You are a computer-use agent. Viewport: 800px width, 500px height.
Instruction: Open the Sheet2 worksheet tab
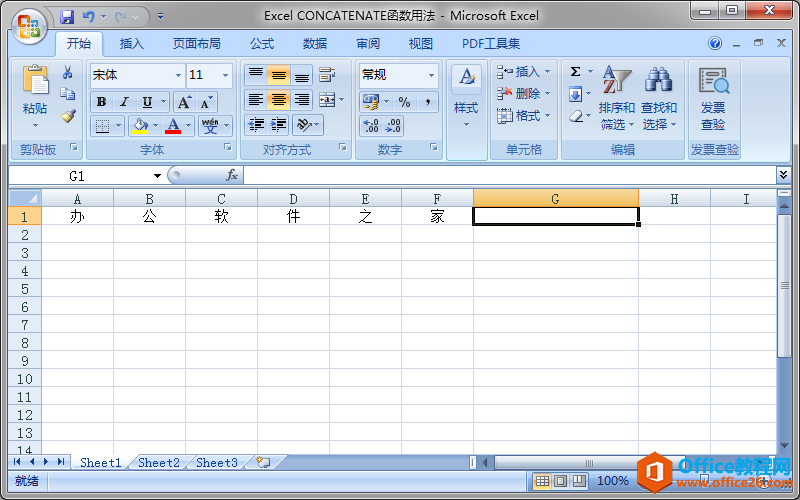point(159,463)
